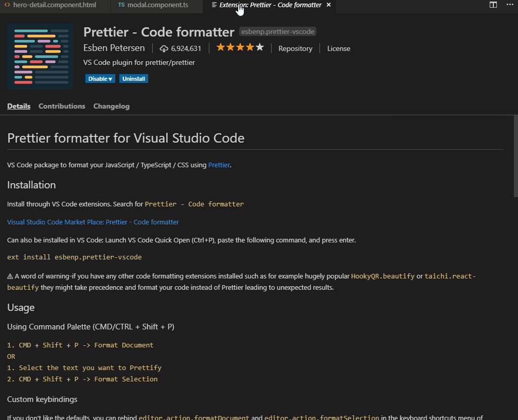Click the extension tab's lines icon
The width and height of the screenshot is (518, 420).
tap(214, 5)
